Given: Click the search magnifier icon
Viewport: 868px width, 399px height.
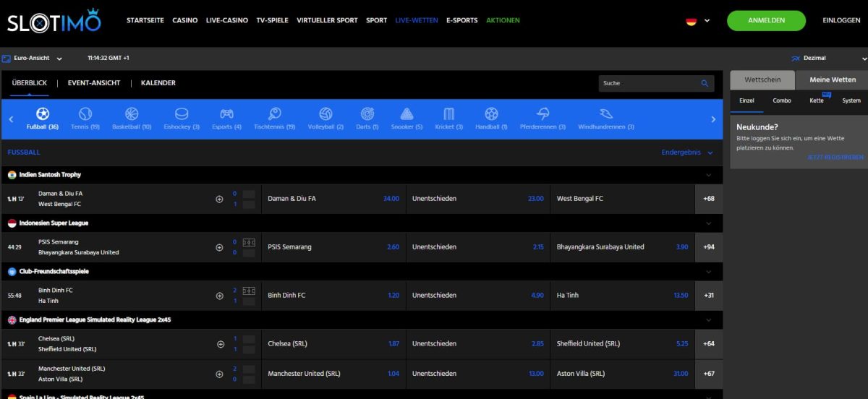Looking at the screenshot, I should (x=705, y=84).
